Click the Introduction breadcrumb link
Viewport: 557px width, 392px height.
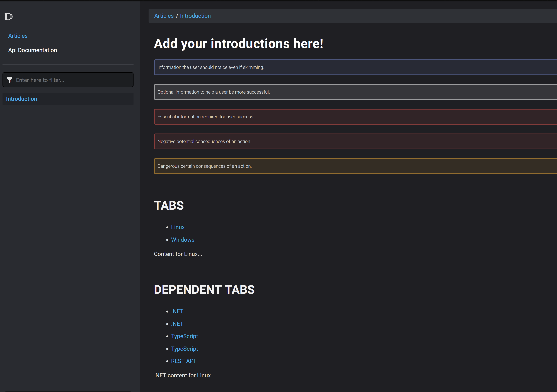tap(195, 16)
